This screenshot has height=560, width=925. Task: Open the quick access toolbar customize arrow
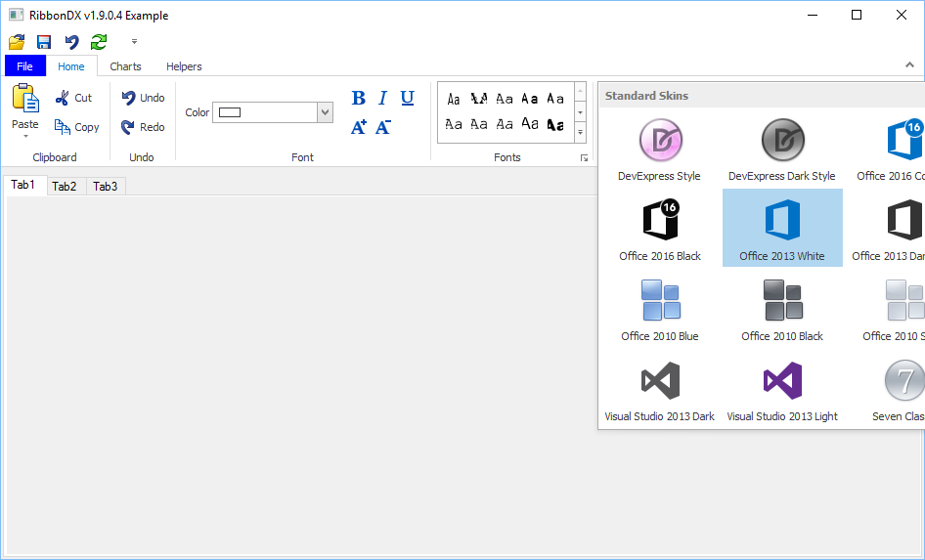pos(134,42)
